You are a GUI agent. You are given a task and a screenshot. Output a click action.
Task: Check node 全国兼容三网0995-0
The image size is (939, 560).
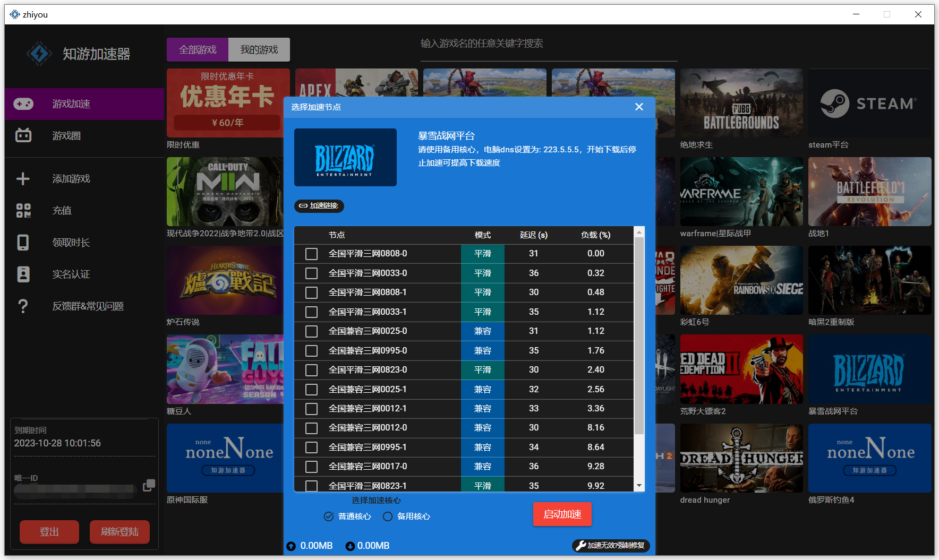[311, 351]
